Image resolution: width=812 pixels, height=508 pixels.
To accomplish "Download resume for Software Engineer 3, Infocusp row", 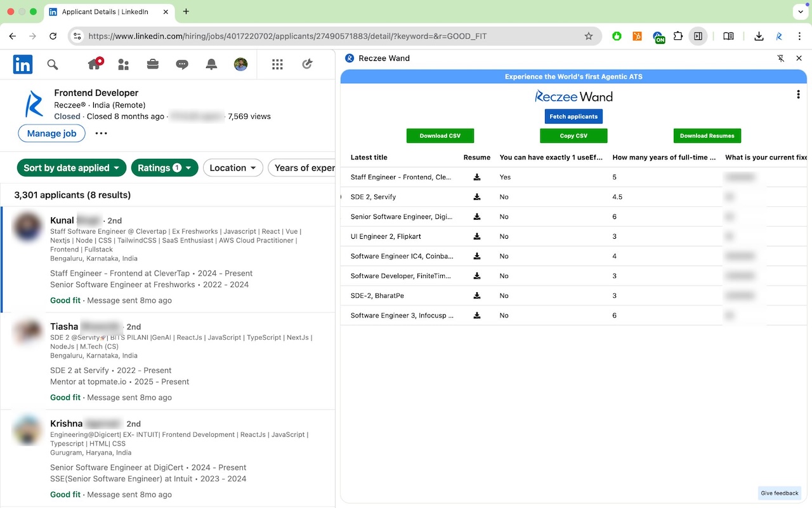I will tap(477, 315).
